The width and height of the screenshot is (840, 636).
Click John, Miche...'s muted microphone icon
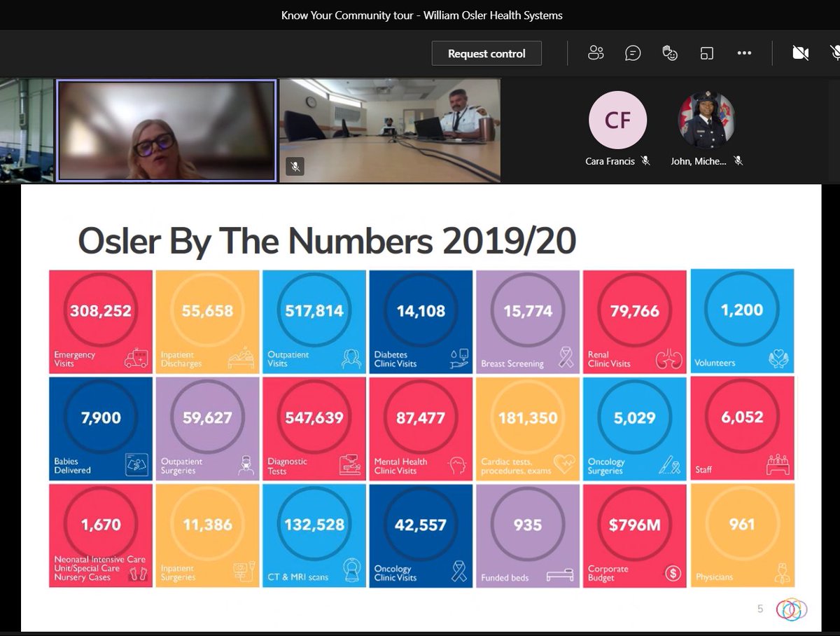738,161
